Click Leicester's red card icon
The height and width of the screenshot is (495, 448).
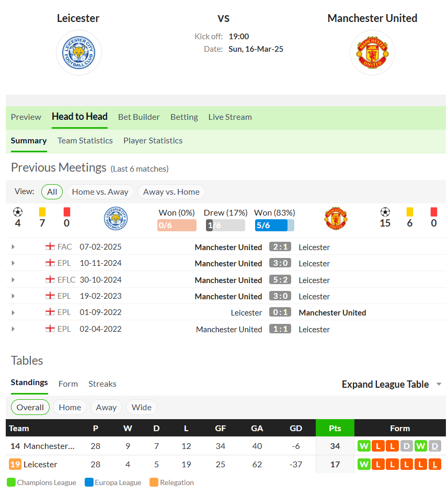point(66,211)
